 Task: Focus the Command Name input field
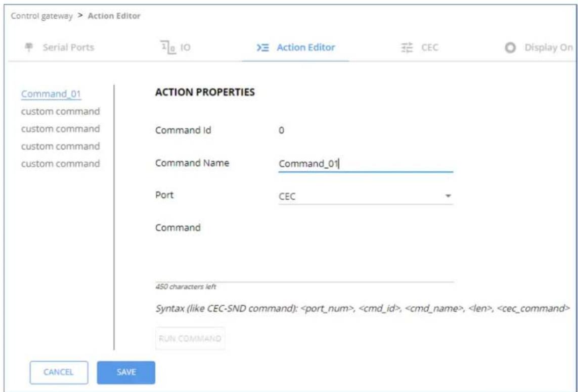pos(365,164)
